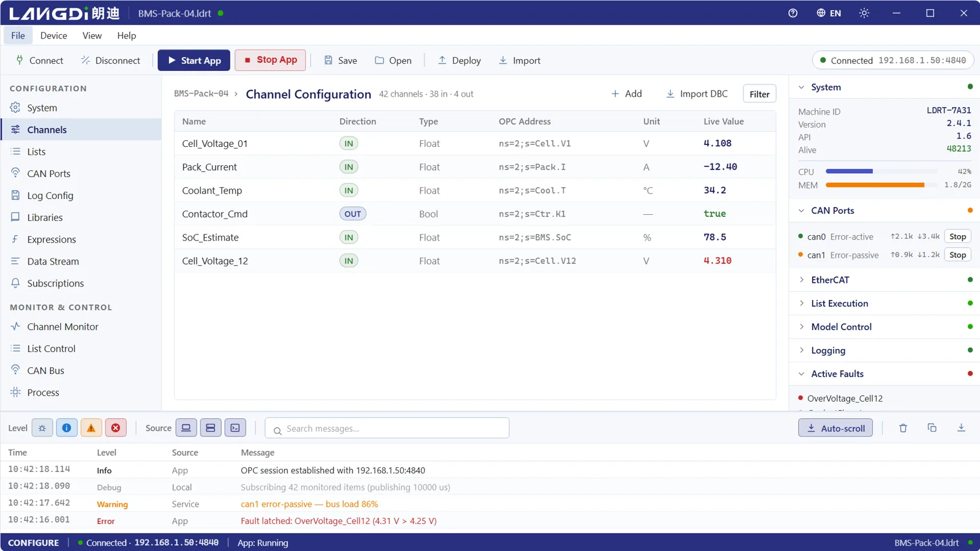Collapse the CAN Ports panel section
The width and height of the screenshot is (980, 551).
884,211
